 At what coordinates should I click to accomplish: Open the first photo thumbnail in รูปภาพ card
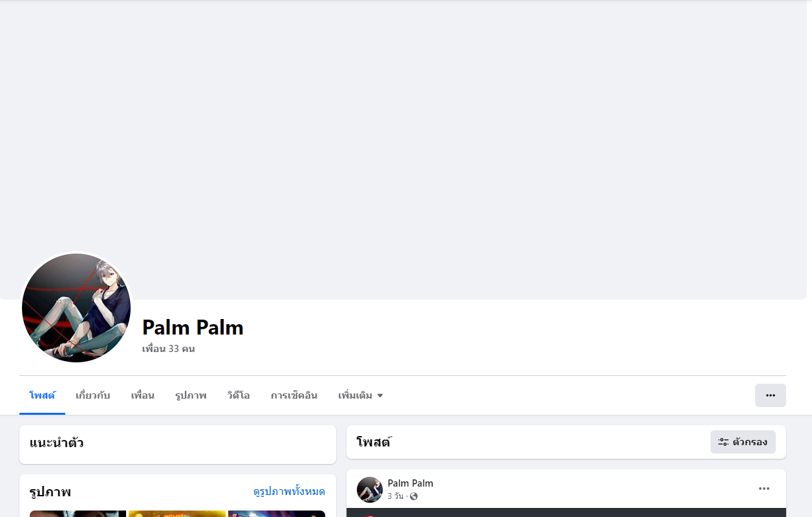[78, 514]
